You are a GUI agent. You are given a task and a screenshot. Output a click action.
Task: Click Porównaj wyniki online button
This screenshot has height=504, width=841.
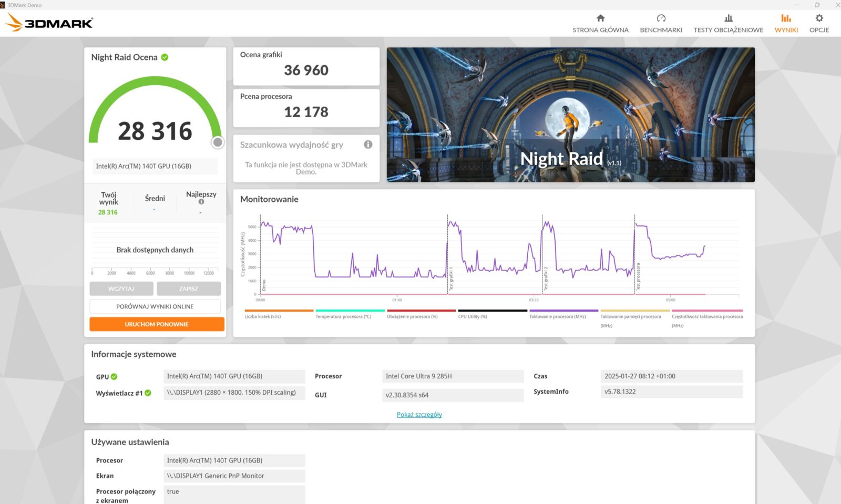[x=155, y=306]
